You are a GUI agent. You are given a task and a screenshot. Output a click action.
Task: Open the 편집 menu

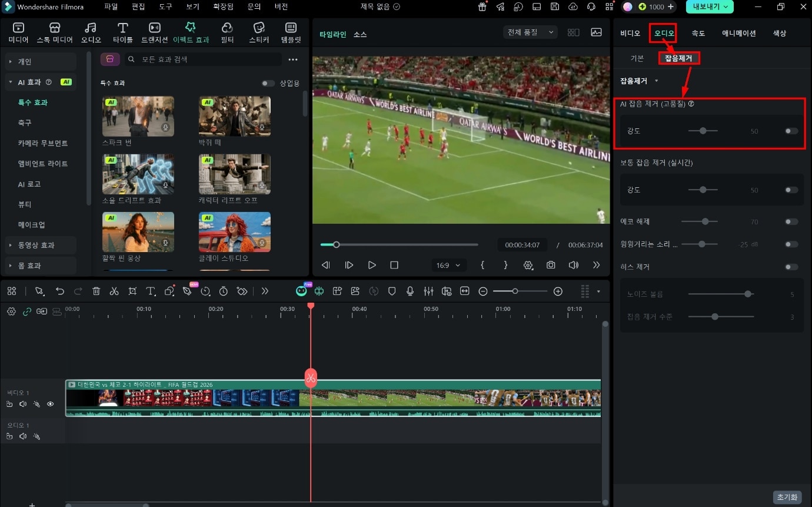coord(138,7)
